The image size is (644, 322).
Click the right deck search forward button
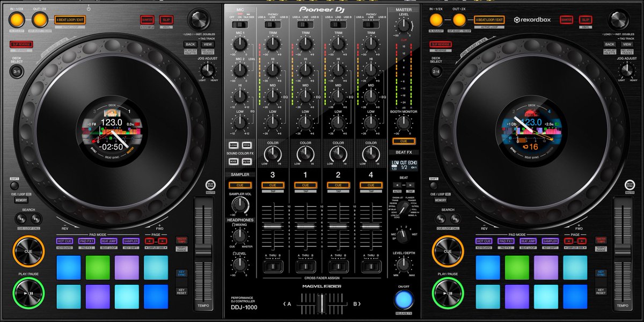point(455,218)
